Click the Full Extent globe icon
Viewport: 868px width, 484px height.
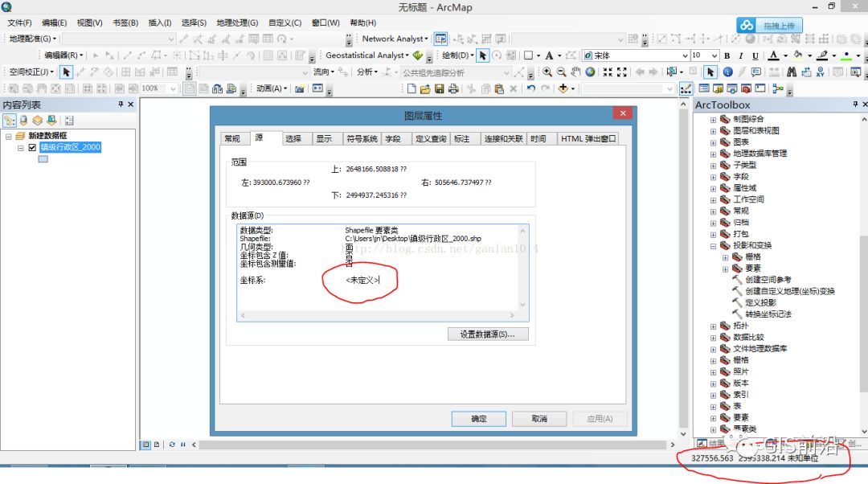[590, 72]
